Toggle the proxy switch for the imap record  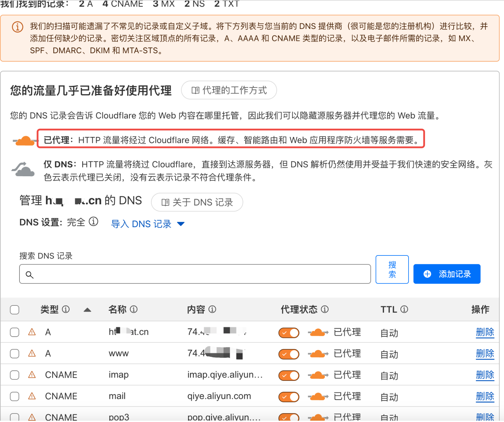289,376
